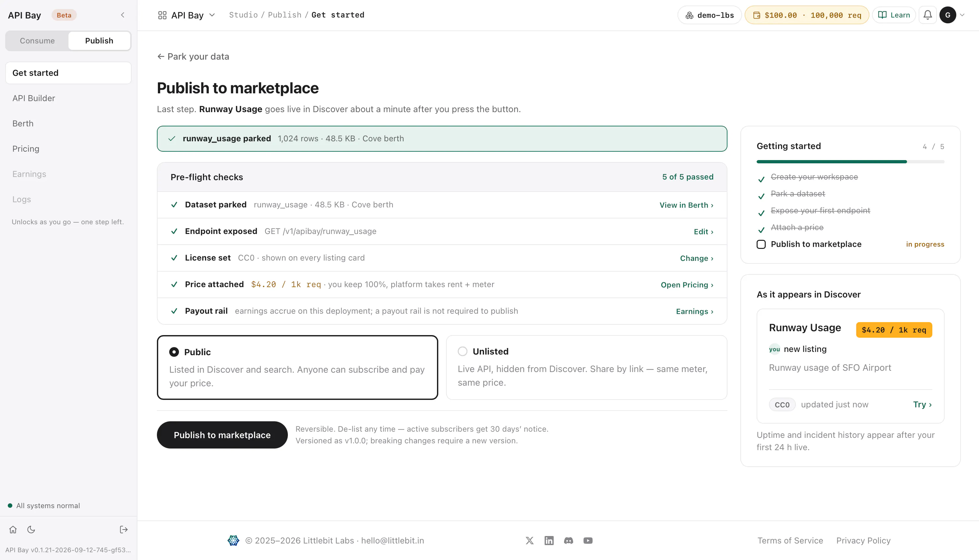The height and width of the screenshot is (560, 979).
Task: Expand the API Bay dropdown in the header
Action: click(212, 15)
